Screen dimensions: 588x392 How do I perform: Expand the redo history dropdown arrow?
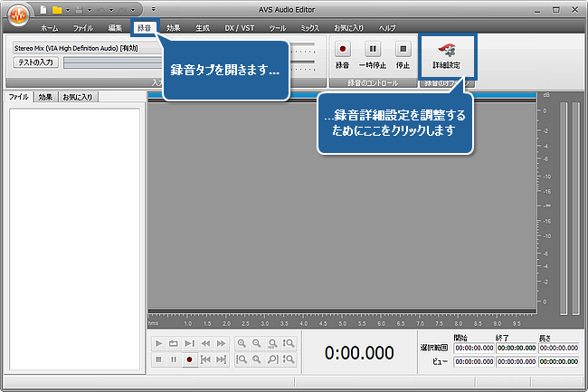click(x=133, y=11)
